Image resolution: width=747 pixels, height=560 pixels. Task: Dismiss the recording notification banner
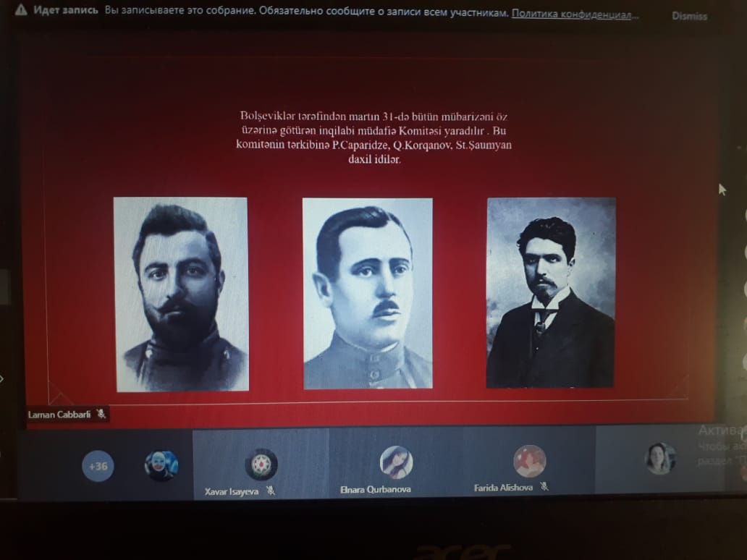coord(689,16)
